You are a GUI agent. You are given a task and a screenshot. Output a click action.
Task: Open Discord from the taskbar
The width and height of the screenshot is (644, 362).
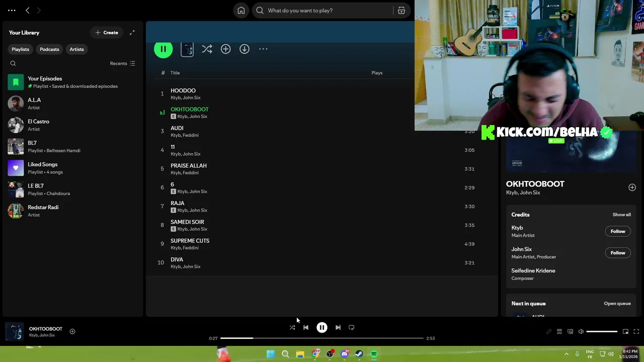pos(345,354)
